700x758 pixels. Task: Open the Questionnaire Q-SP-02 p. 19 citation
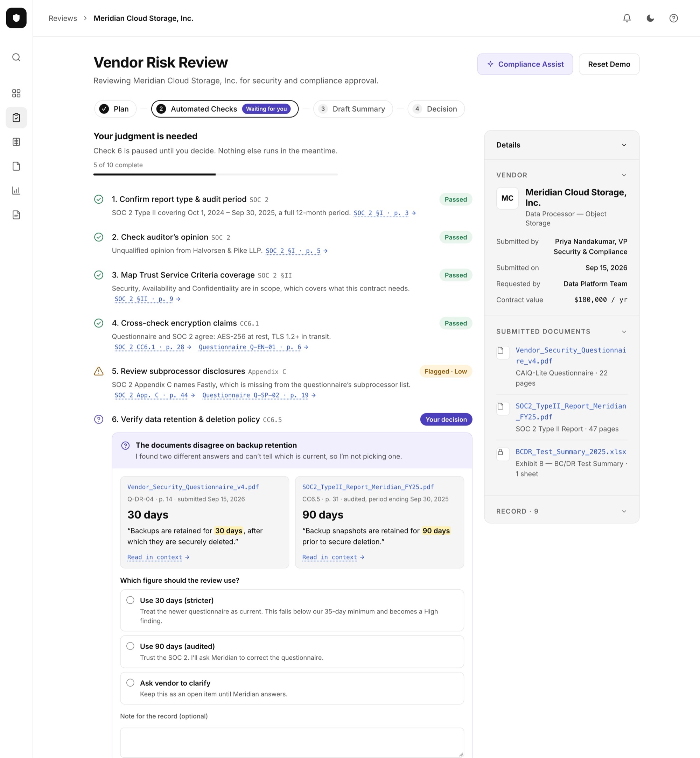[x=259, y=395]
